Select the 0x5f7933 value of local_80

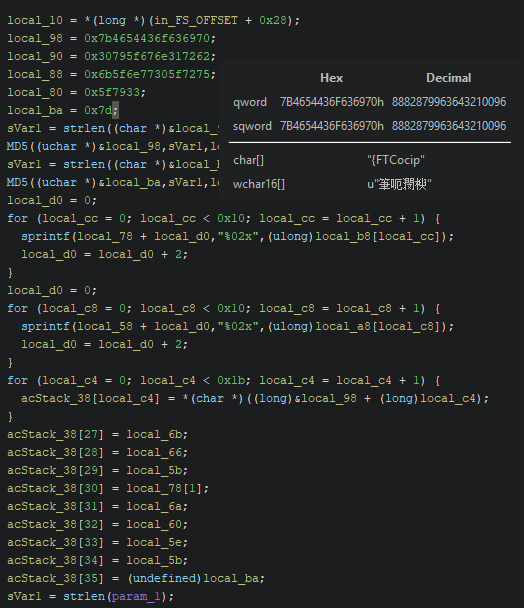pyautogui.click(x=112, y=92)
